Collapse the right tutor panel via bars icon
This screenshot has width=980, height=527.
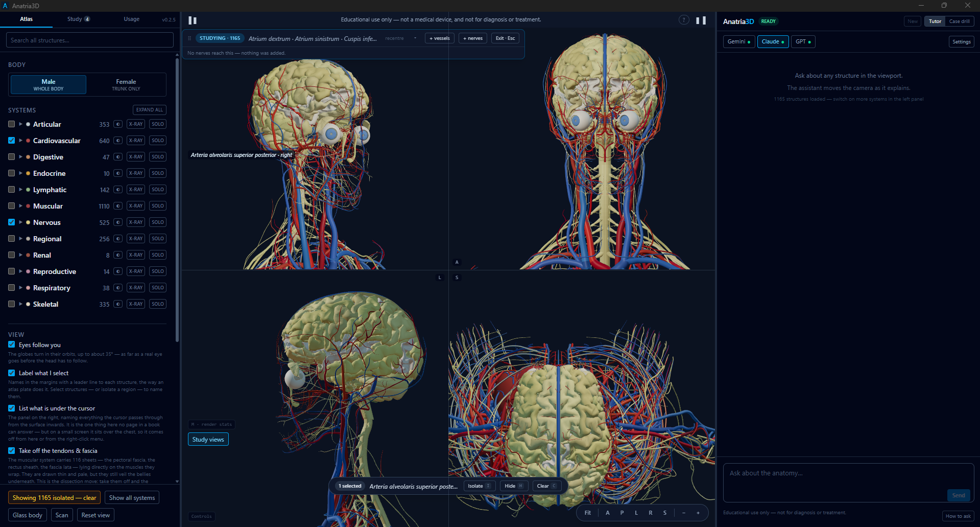701,20
